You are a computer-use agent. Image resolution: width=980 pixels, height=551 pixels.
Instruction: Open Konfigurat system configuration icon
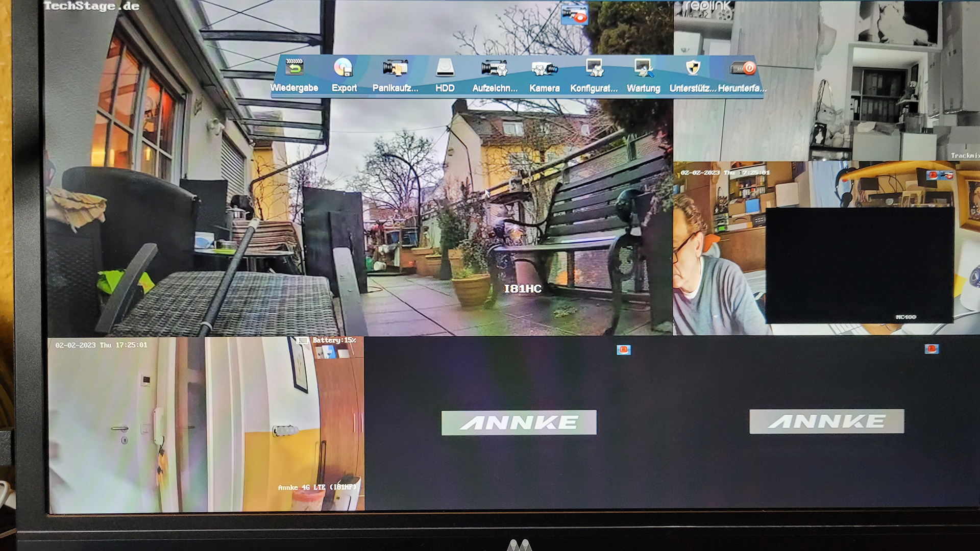[594, 68]
